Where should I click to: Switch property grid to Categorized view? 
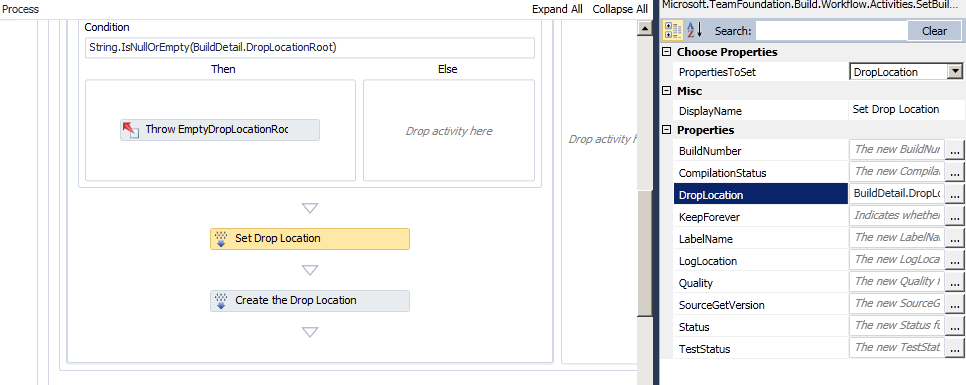(x=673, y=30)
